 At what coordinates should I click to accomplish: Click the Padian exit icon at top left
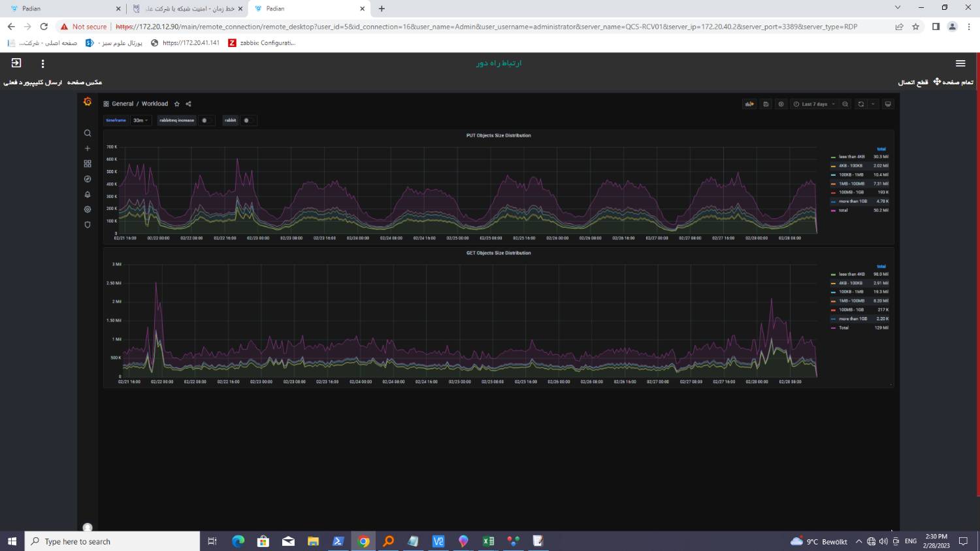point(16,63)
